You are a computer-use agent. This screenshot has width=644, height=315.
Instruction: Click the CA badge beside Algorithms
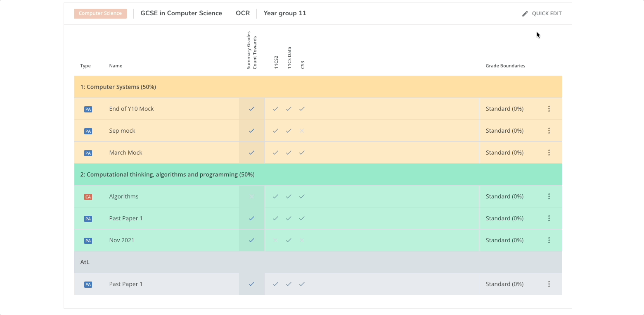coord(88,197)
